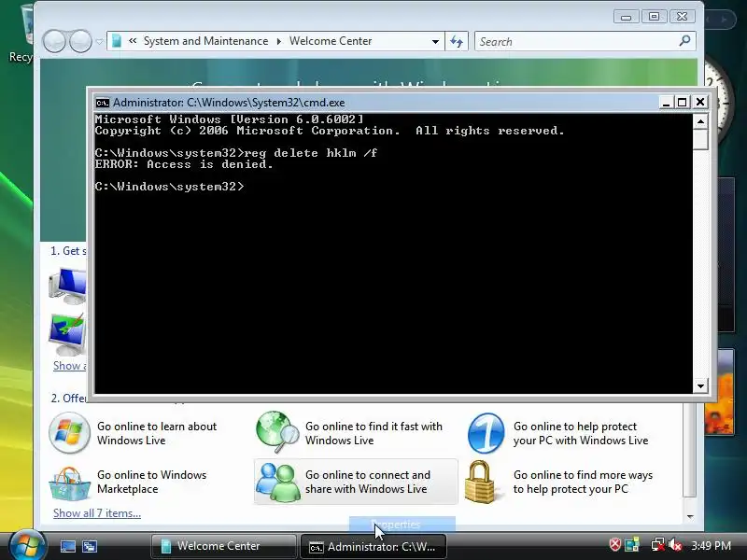Click the Welcome Center scrollbar down arrow
Screen dimensions: 747x560
[x=690, y=517]
